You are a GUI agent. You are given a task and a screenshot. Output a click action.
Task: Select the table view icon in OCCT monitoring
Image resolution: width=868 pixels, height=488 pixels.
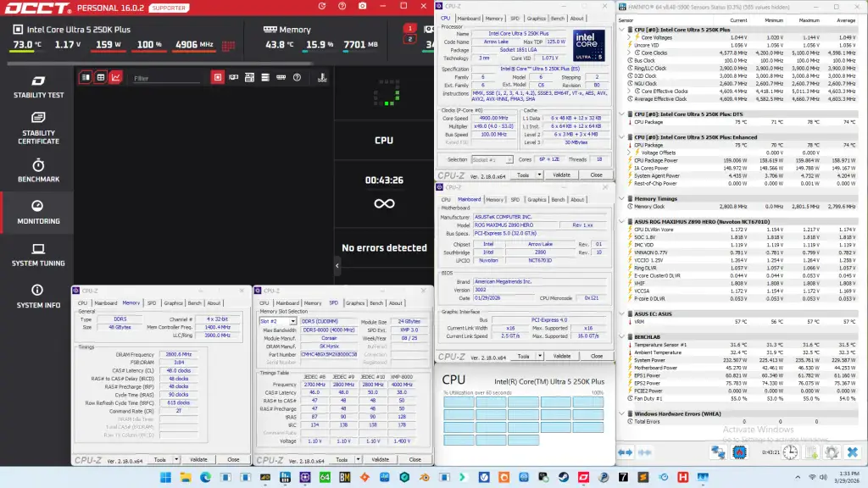(x=101, y=77)
